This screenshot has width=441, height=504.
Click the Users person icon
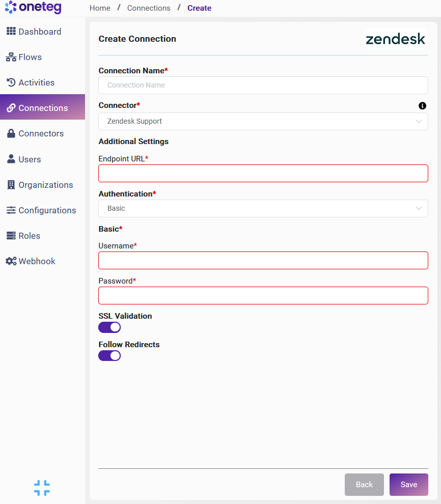click(x=11, y=159)
